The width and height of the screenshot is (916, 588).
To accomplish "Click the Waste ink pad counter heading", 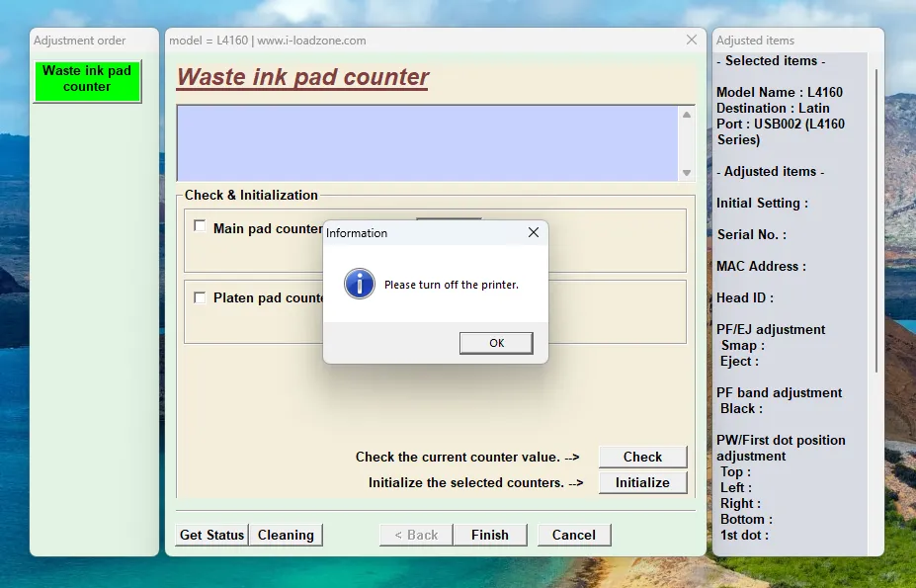I will click(302, 77).
